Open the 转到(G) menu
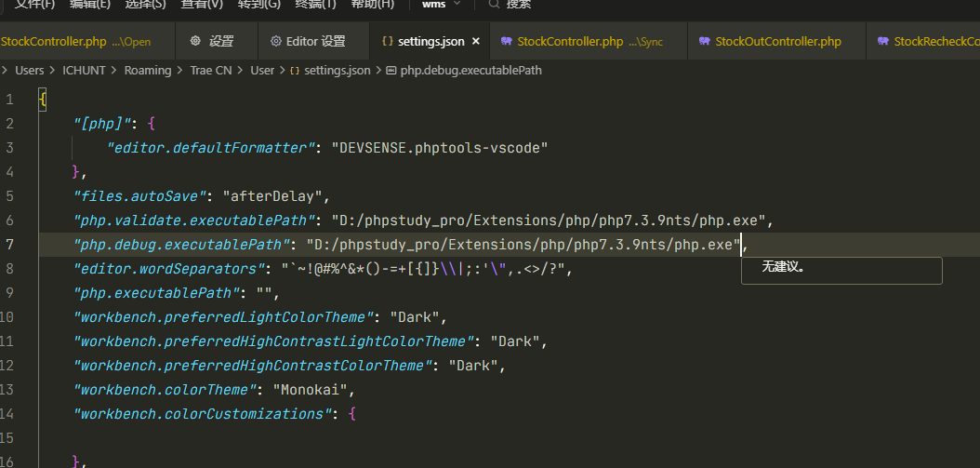The height and width of the screenshot is (468, 980). pyautogui.click(x=258, y=4)
